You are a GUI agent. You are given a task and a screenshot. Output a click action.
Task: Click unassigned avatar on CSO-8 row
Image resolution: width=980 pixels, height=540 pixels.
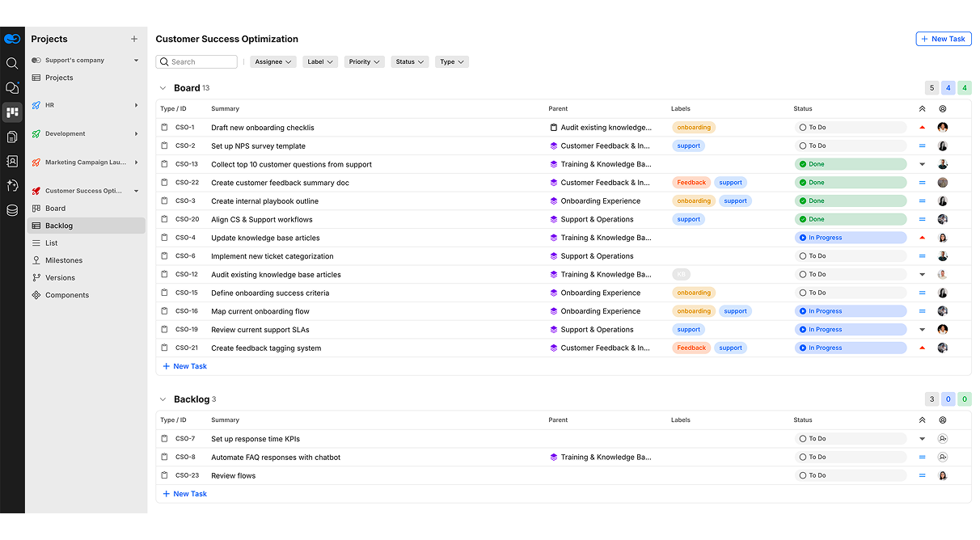[x=942, y=458]
